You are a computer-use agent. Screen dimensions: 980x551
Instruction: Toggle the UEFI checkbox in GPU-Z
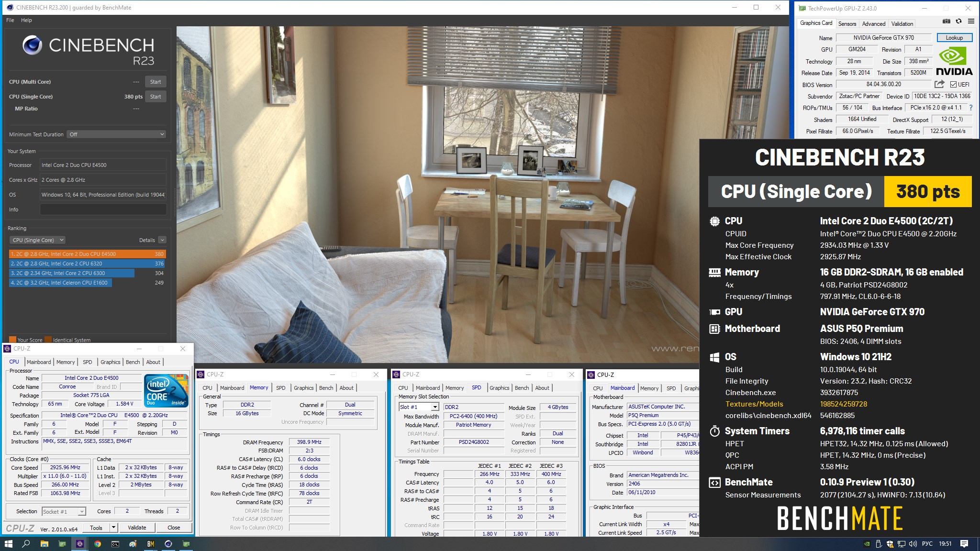coord(953,85)
